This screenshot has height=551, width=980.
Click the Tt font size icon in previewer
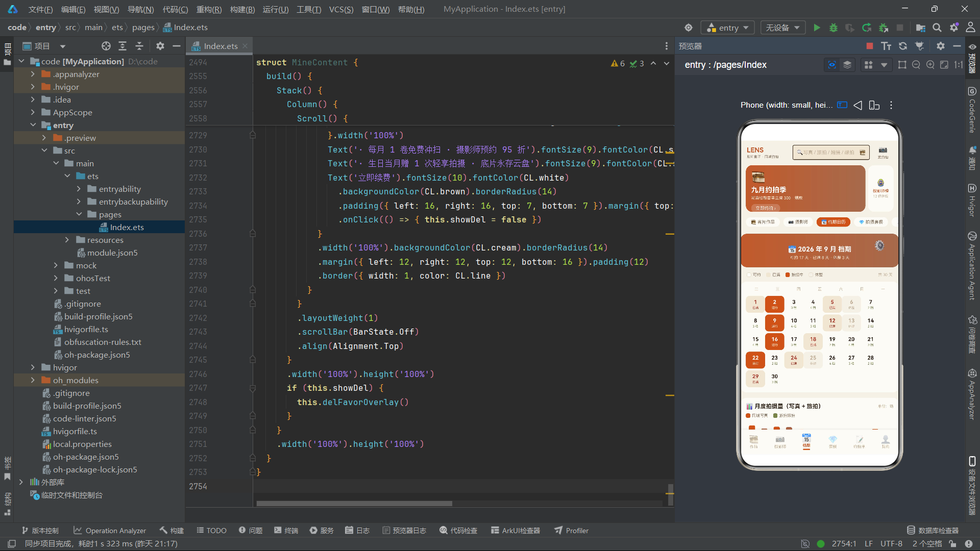tap(886, 46)
